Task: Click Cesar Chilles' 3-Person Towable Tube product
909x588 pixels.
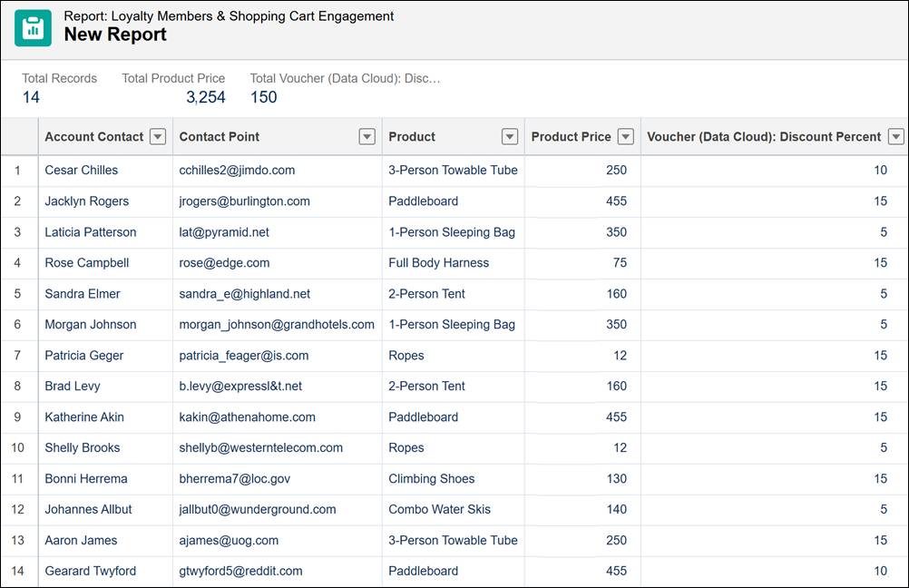Action: pos(453,170)
